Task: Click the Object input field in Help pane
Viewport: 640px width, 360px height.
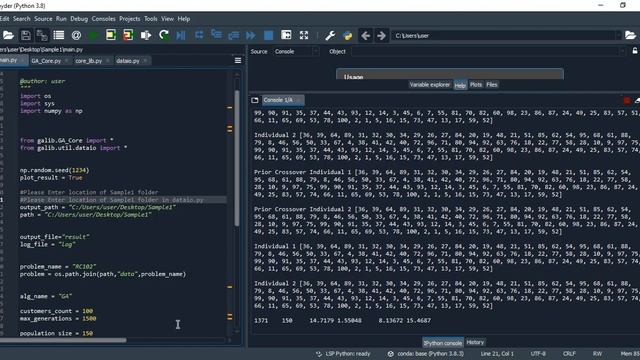Action: [488, 51]
